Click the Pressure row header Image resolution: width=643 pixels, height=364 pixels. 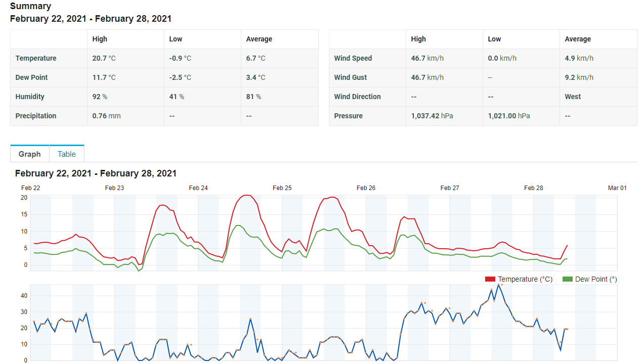coord(348,116)
